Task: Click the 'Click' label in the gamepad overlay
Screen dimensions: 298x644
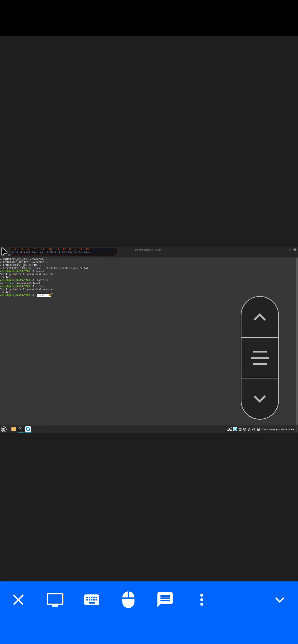Action: click(x=15, y=252)
